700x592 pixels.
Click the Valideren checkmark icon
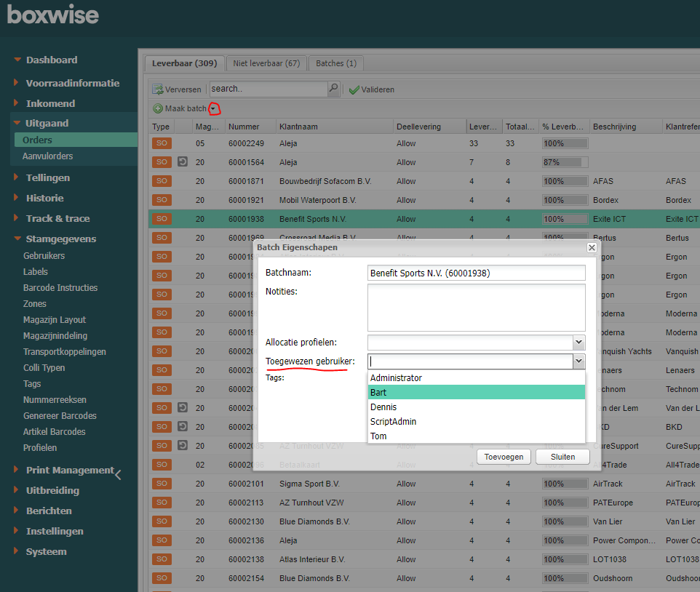354,89
